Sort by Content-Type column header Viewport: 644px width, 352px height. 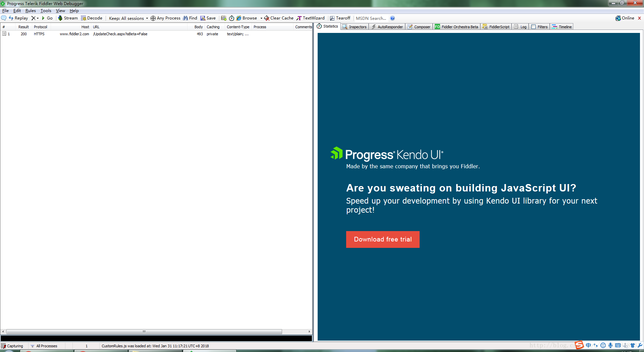[238, 27]
